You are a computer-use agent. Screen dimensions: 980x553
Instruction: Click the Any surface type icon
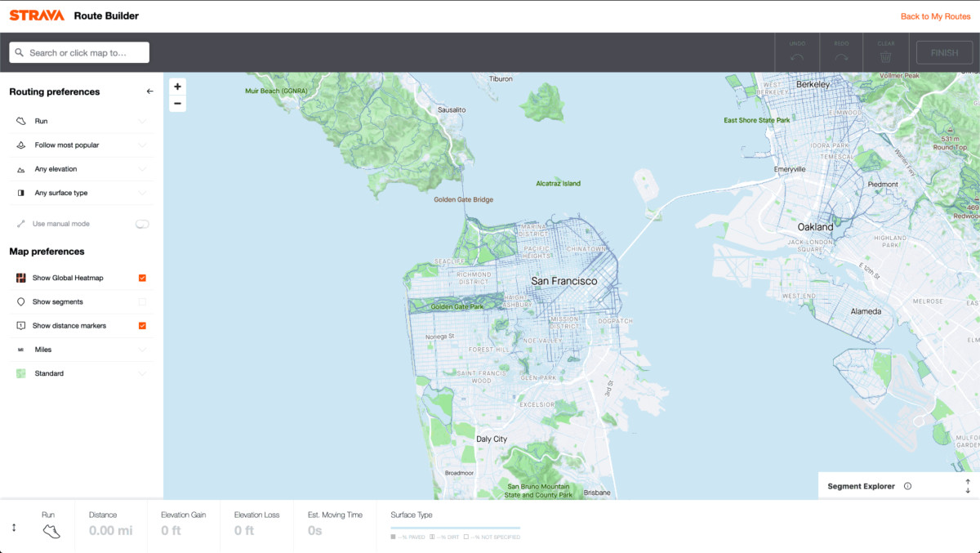(x=21, y=193)
